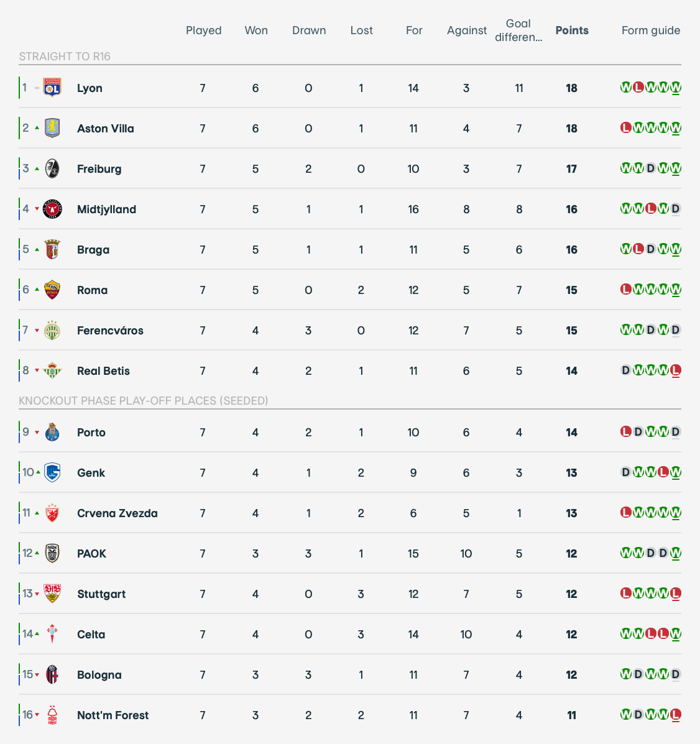Click the Freiburg club crest
The image size is (700, 744).
(x=52, y=168)
